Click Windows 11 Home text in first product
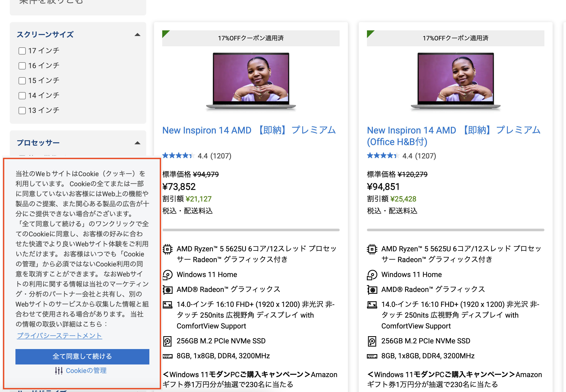The image size is (566, 392). (207, 275)
